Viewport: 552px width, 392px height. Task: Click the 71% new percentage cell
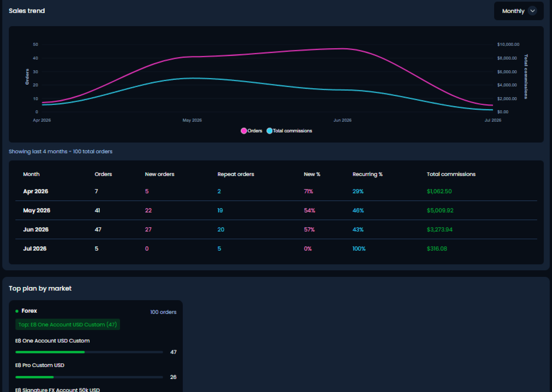pos(308,191)
